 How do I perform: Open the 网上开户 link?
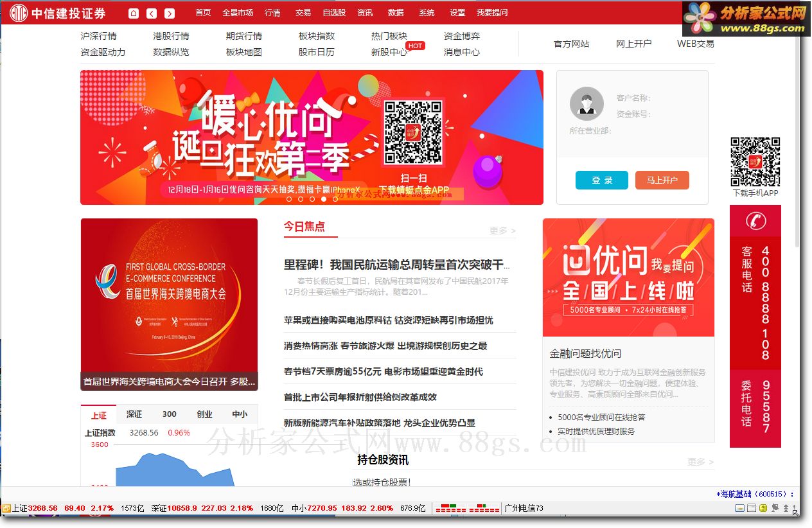click(633, 44)
